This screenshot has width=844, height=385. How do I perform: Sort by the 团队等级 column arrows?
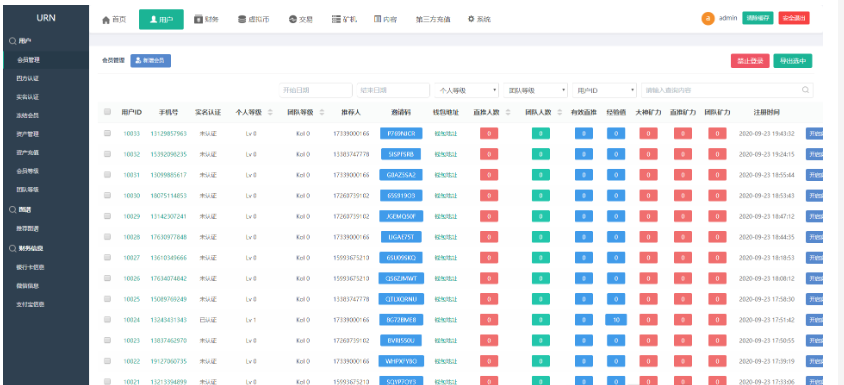click(322, 112)
